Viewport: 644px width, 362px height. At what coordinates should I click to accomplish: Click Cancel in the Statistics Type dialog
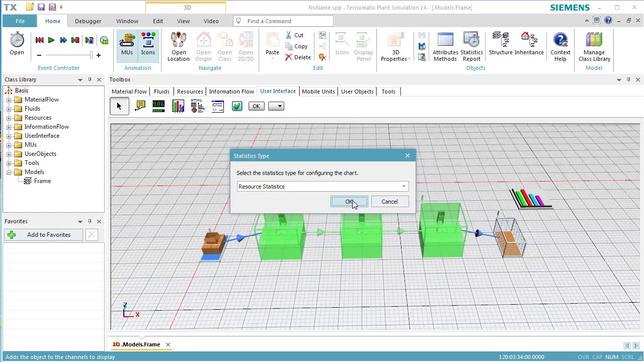click(x=389, y=202)
